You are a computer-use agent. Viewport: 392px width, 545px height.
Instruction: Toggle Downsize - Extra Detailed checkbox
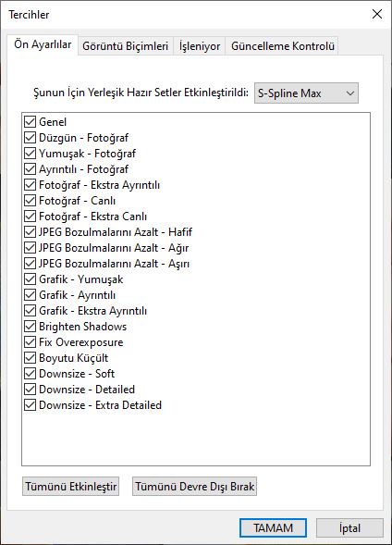(31, 405)
